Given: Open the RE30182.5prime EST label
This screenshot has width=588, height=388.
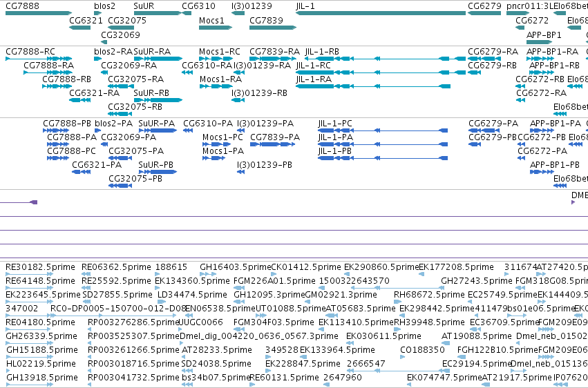Looking at the screenshot, I should [x=41, y=267].
